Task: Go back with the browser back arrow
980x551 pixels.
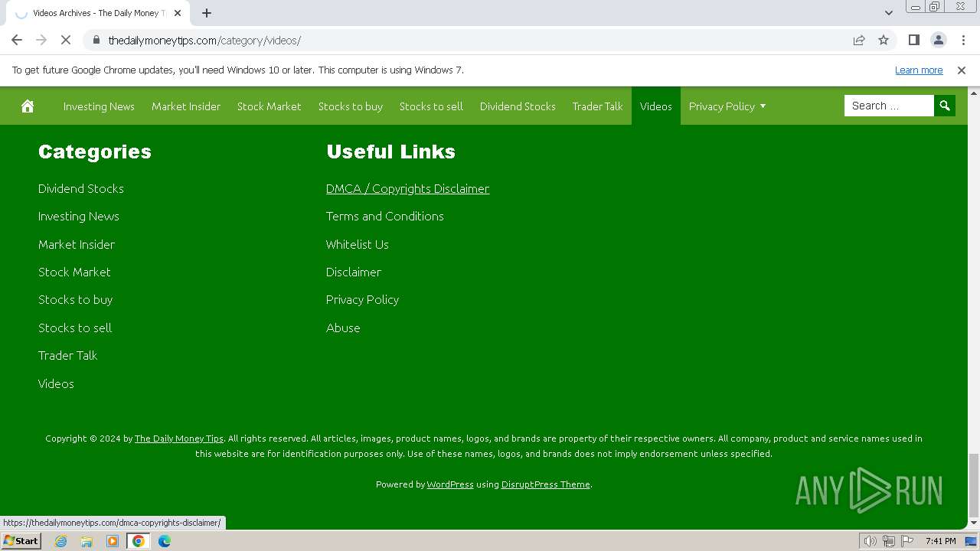Action: click(x=17, y=40)
